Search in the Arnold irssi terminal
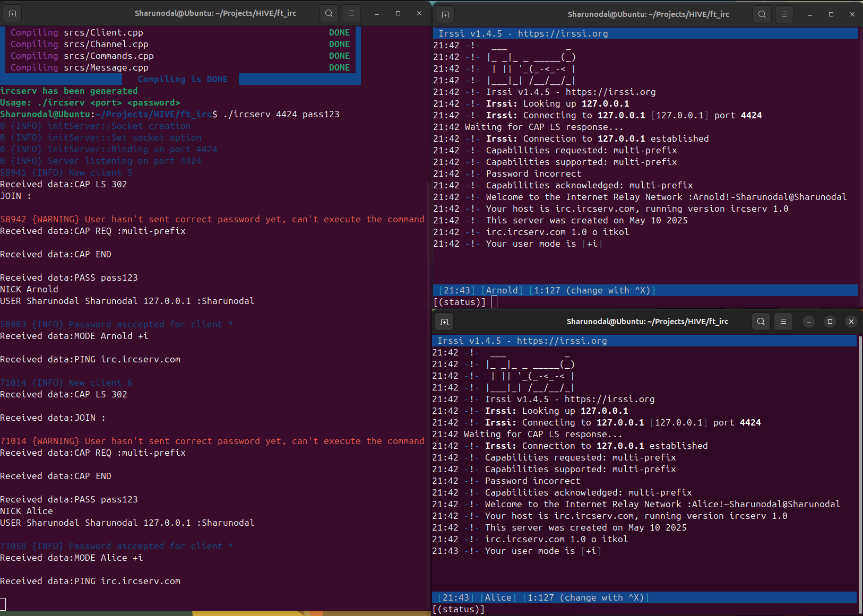Viewport: 863px width, 616px height. (762, 14)
